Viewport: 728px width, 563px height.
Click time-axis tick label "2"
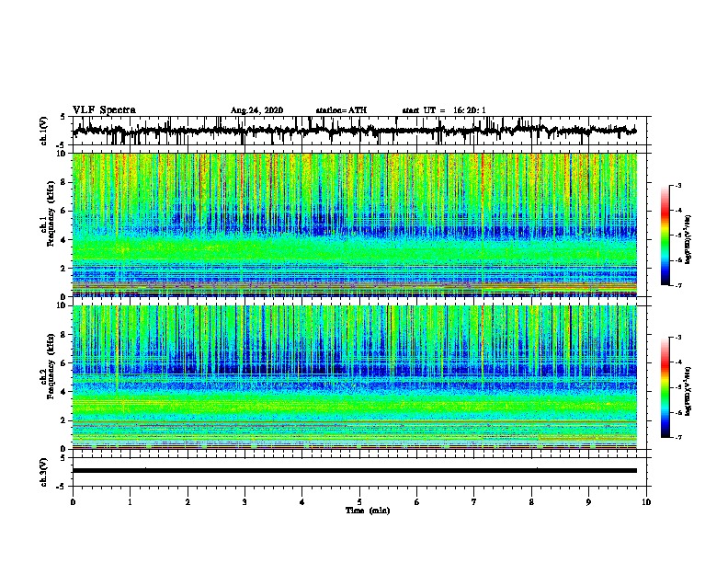click(188, 502)
